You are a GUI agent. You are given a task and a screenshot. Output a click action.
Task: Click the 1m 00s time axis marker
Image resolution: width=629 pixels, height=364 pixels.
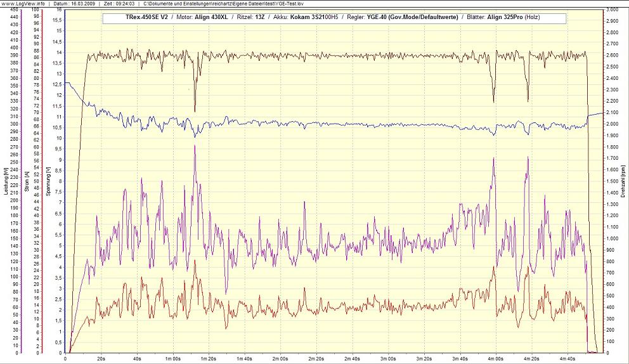coord(172,359)
